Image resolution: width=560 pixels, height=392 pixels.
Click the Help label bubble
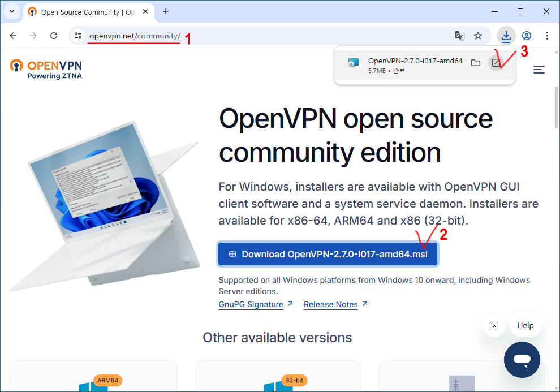click(x=525, y=326)
